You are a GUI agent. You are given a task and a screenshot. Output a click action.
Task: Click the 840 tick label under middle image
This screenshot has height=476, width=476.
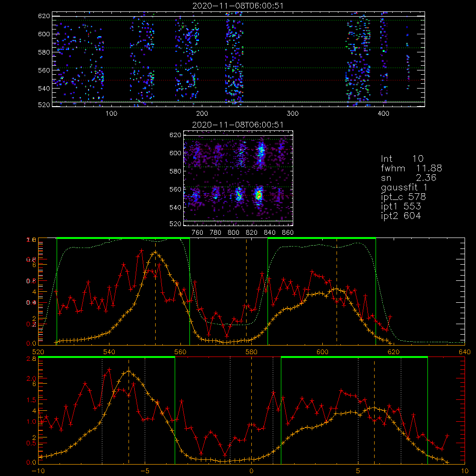coord(269,233)
